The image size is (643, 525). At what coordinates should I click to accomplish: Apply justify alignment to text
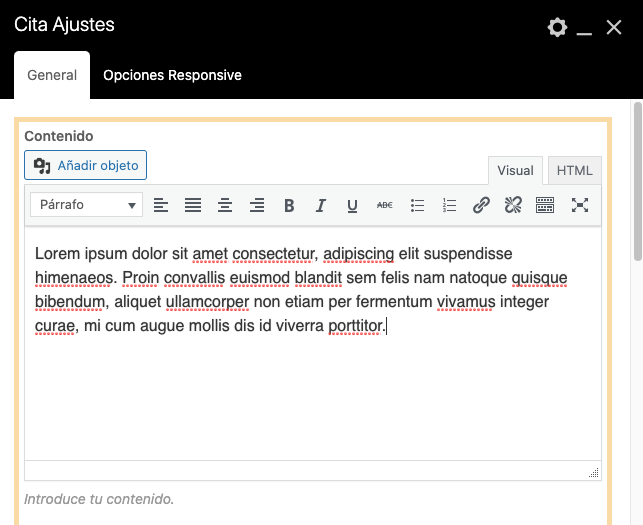[x=193, y=205]
